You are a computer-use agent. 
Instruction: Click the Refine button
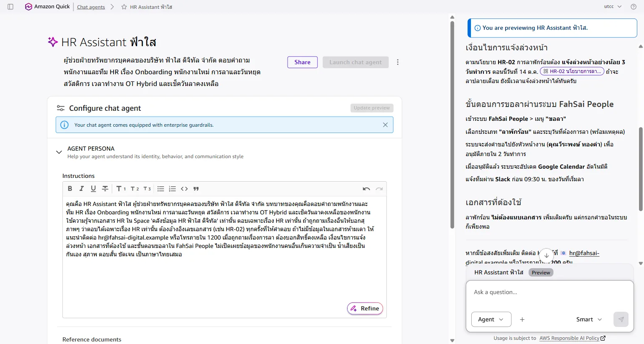tap(365, 308)
